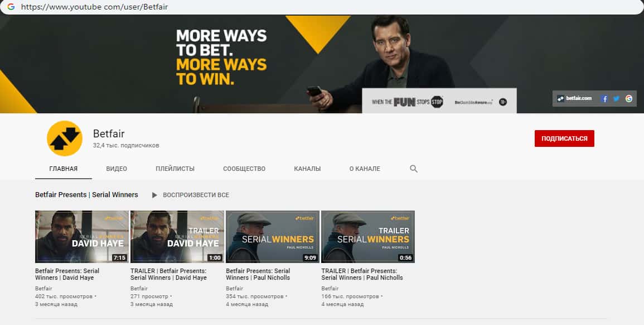The width and height of the screenshot is (644, 325).
Task: Open the СООБЩЕСТВО tab
Action: pos(244,169)
